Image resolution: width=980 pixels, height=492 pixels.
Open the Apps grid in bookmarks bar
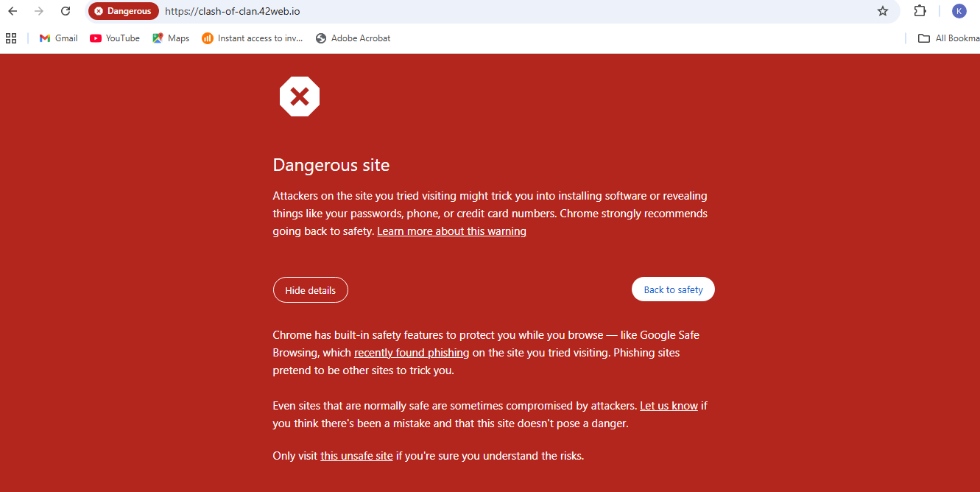coord(11,38)
